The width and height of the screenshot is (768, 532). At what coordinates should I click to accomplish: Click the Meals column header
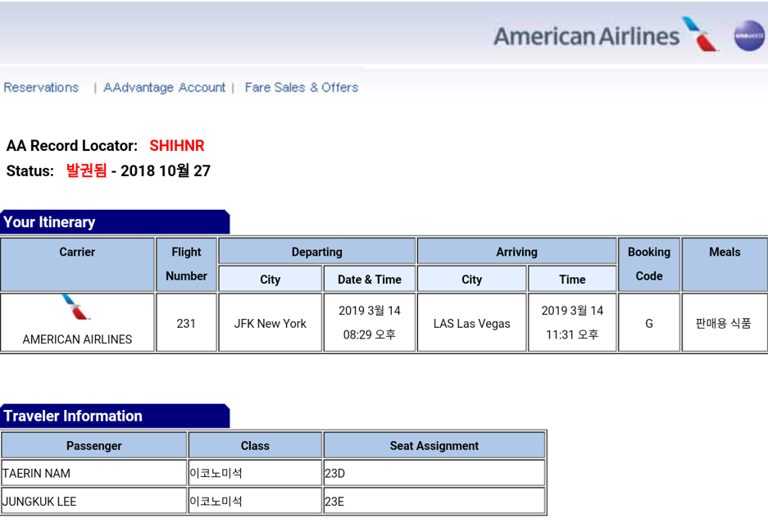point(725,265)
